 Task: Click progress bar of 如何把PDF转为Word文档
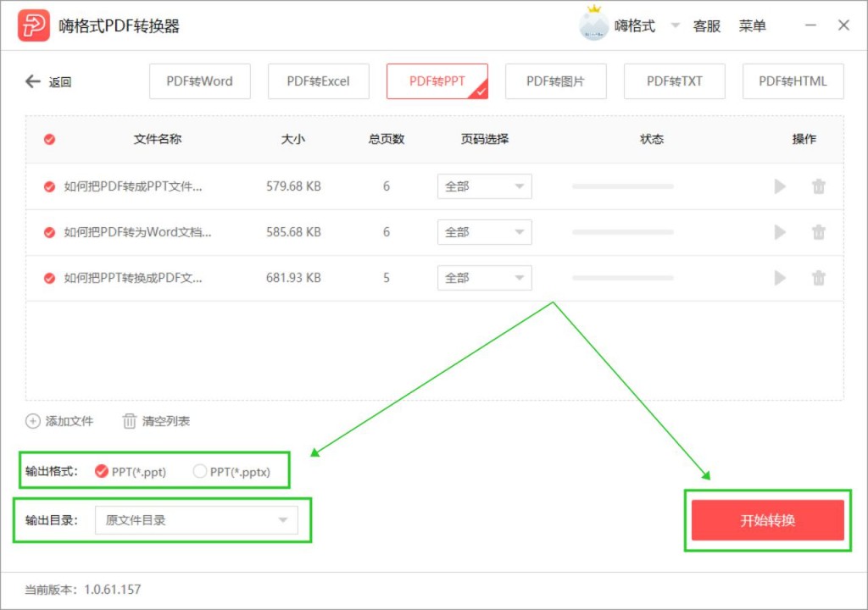[x=623, y=232]
